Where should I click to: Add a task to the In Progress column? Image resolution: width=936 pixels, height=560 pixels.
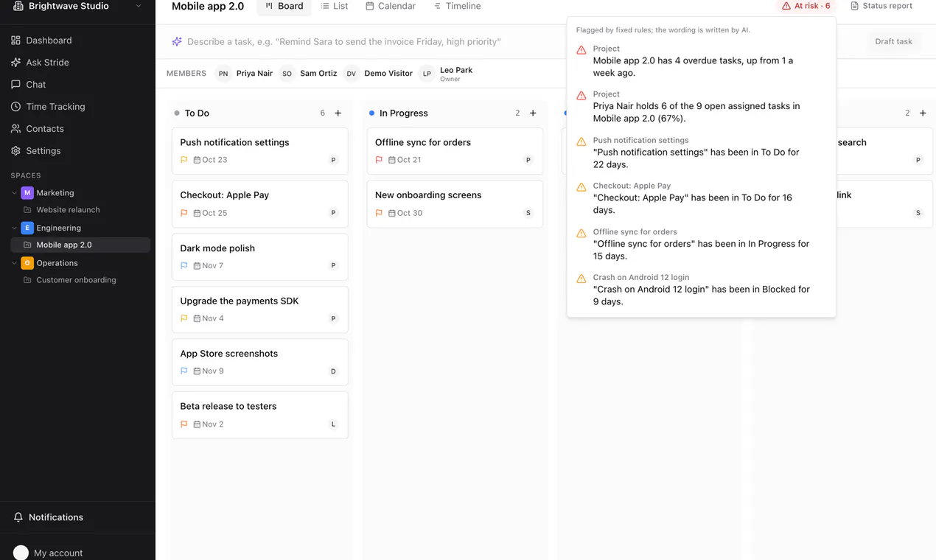533,113
